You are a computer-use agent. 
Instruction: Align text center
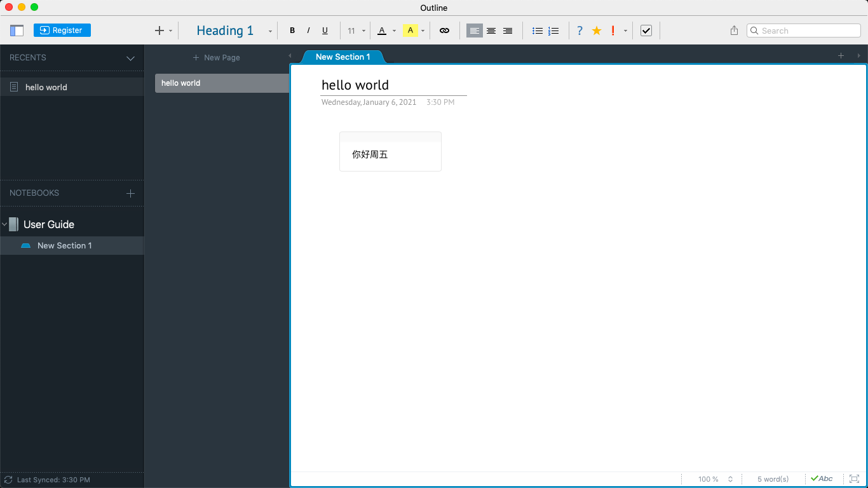tap(491, 30)
